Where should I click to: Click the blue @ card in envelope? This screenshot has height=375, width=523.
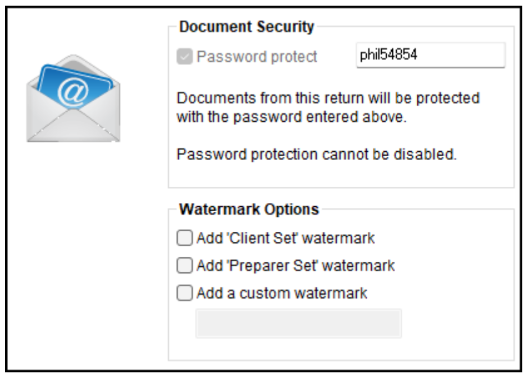pyautogui.click(x=75, y=87)
